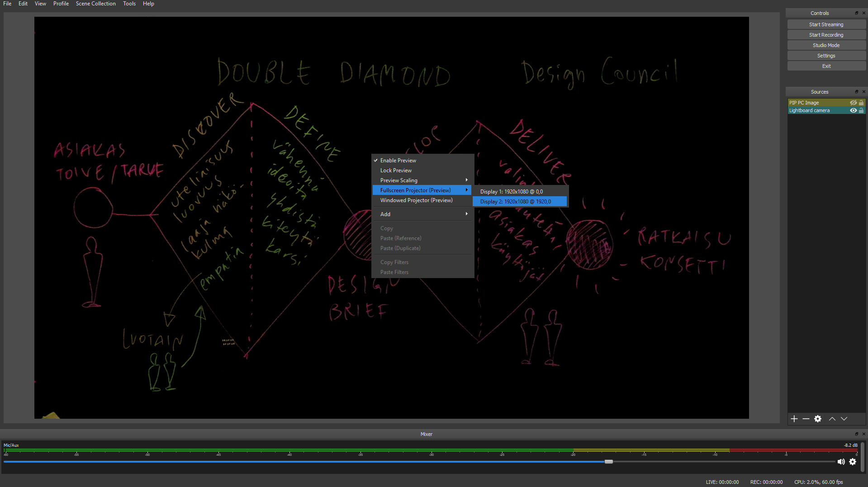Open Settings from Controls panel
This screenshot has width=868, height=487.
click(826, 56)
